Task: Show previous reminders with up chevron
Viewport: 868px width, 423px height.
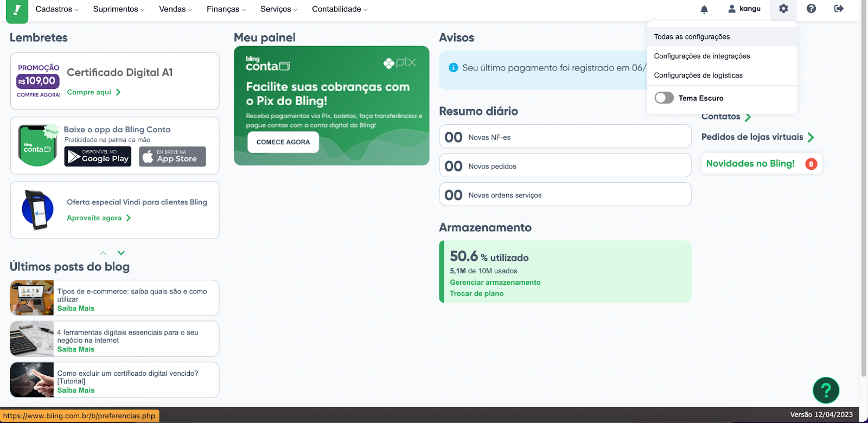Action: [103, 253]
